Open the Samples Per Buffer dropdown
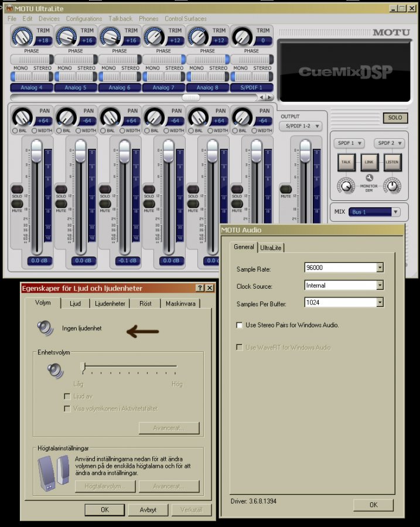Viewport: 420px width, 527px height. pyautogui.click(x=380, y=303)
